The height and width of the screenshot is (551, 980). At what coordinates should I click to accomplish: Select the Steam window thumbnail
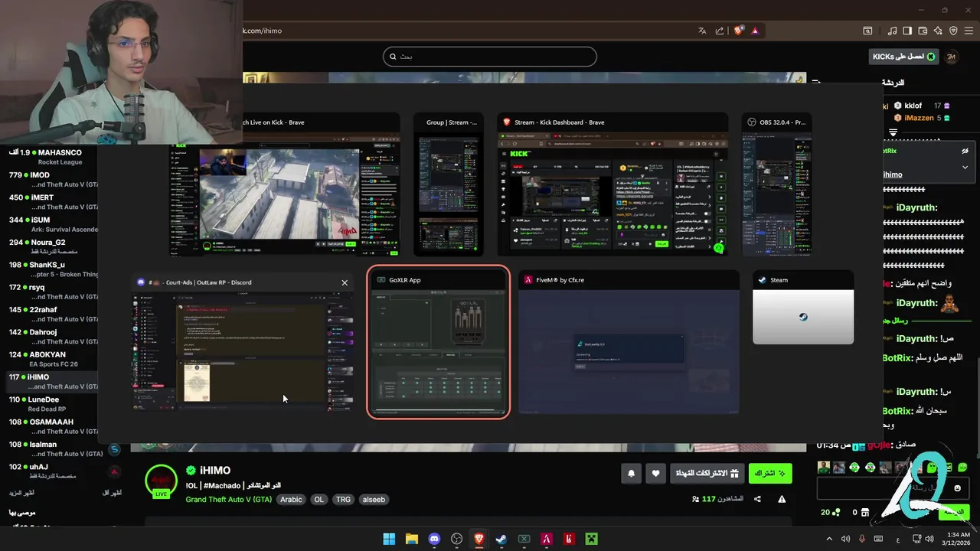click(x=803, y=308)
